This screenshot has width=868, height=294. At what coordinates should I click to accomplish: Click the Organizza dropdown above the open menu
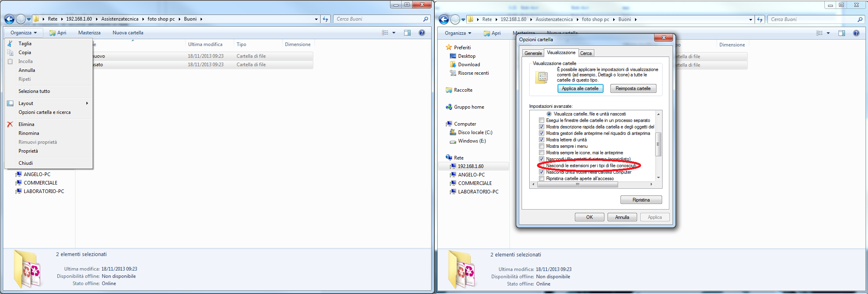[x=23, y=33]
